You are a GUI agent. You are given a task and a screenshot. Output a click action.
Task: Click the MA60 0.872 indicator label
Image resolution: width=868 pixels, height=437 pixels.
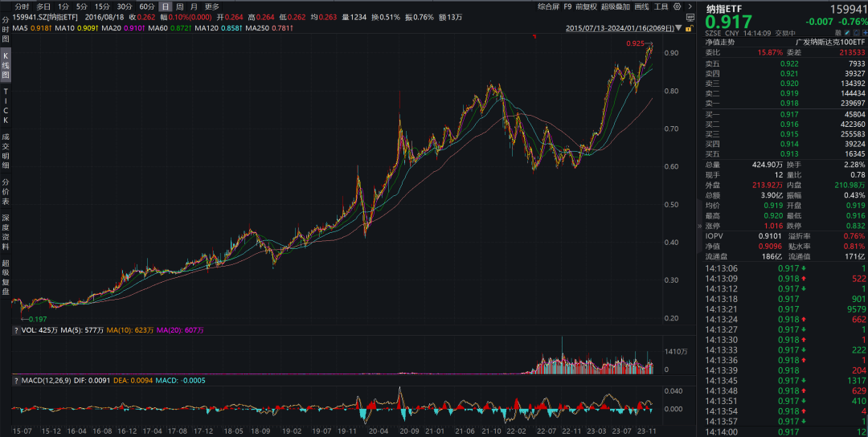point(170,27)
